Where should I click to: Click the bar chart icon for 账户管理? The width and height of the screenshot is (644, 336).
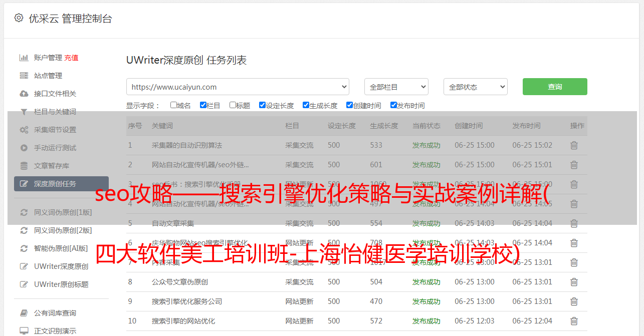pos(24,58)
